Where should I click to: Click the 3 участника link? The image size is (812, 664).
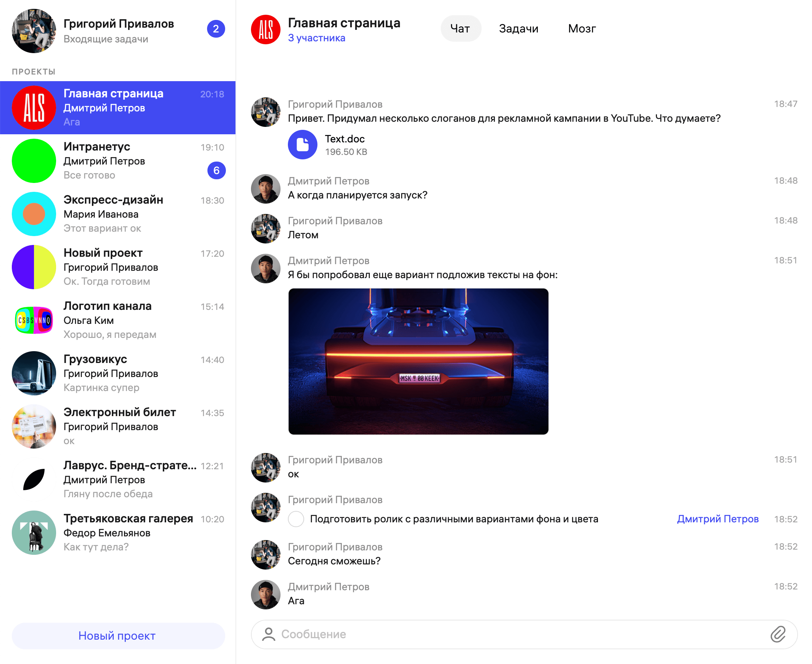316,38
